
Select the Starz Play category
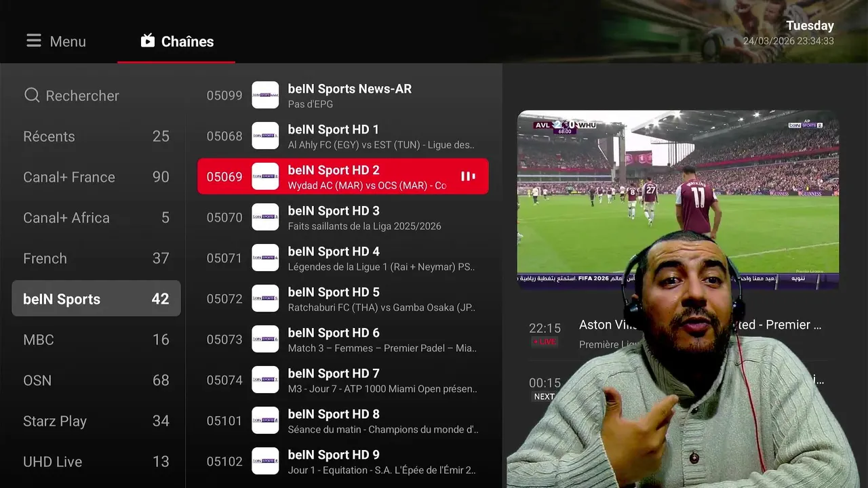click(96, 421)
